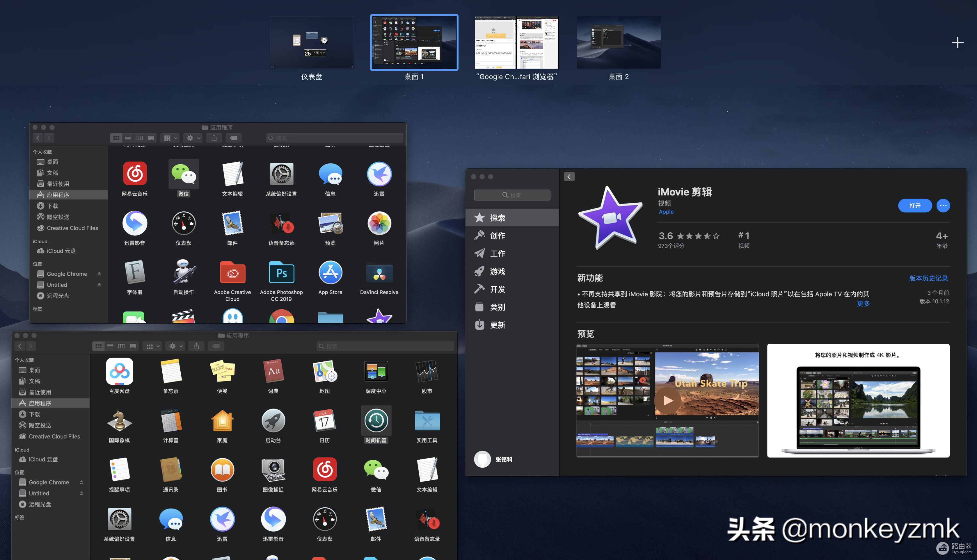Select 探索 tab in App Store sidebar

pos(512,218)
